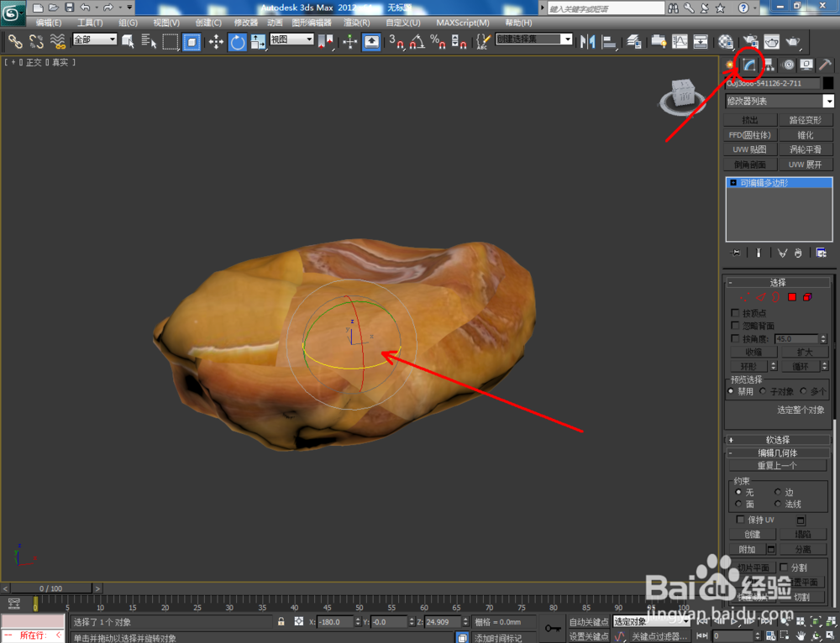Check the 按顶点 checkbox
This screenshot has width=840, height=643.
pyautogui.click(x=734, y=313)
